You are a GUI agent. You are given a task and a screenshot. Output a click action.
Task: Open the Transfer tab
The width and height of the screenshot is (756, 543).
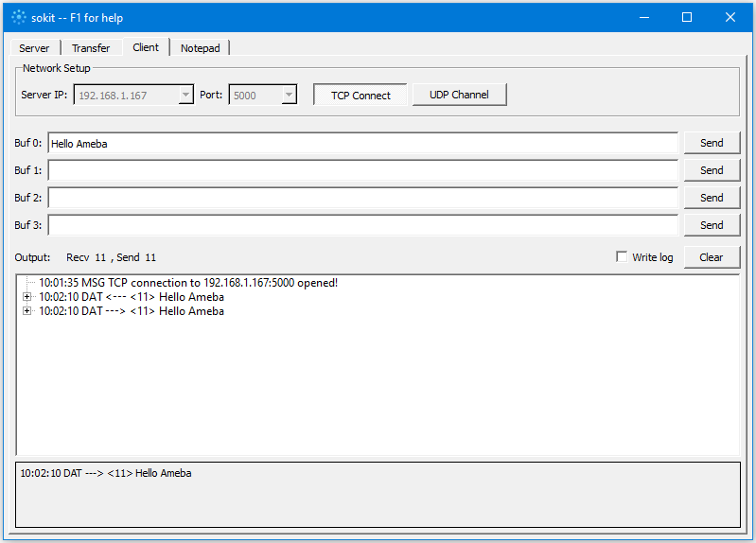click(x=91, y=47)
